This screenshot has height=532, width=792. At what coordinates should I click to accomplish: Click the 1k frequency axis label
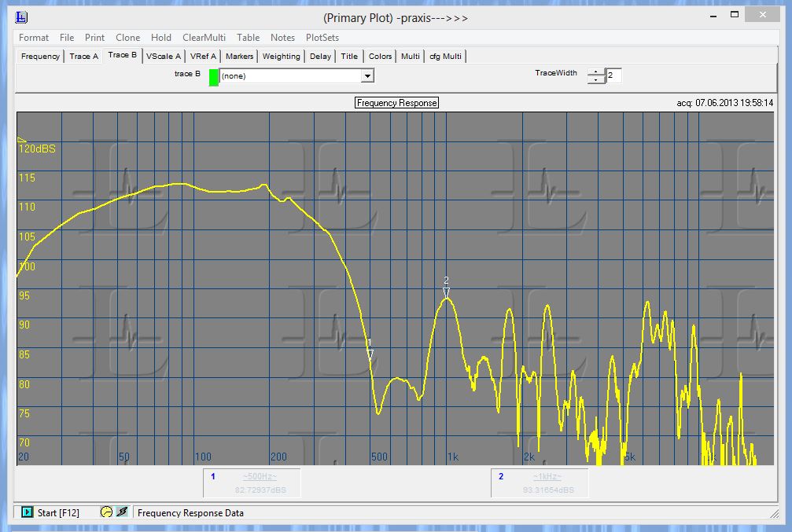452,457
